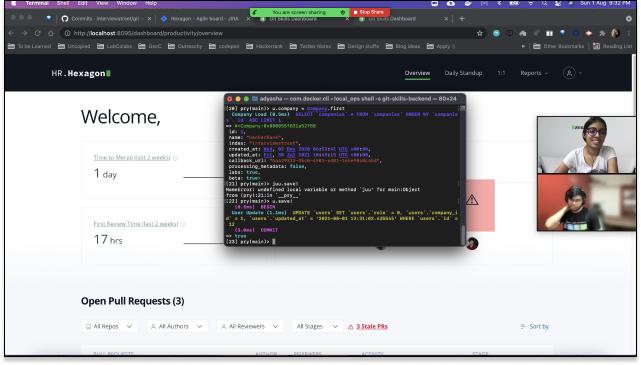This screenshot has height=365, width=641.
Task: Close the last Git Skills Dashboard tab
Action: click(x=446, y=19)
